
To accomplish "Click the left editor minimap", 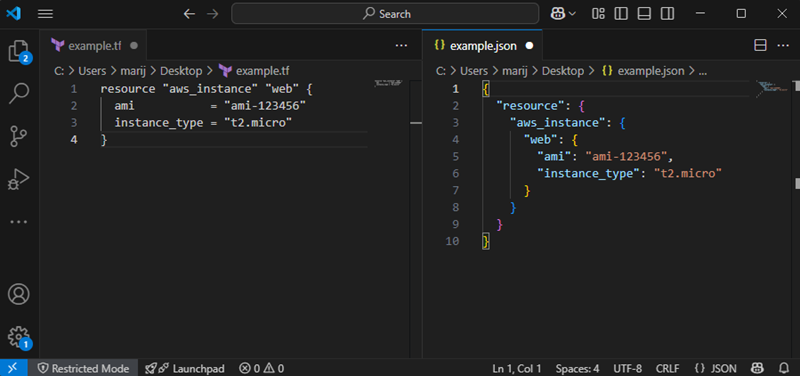I will tap(388, 83).
